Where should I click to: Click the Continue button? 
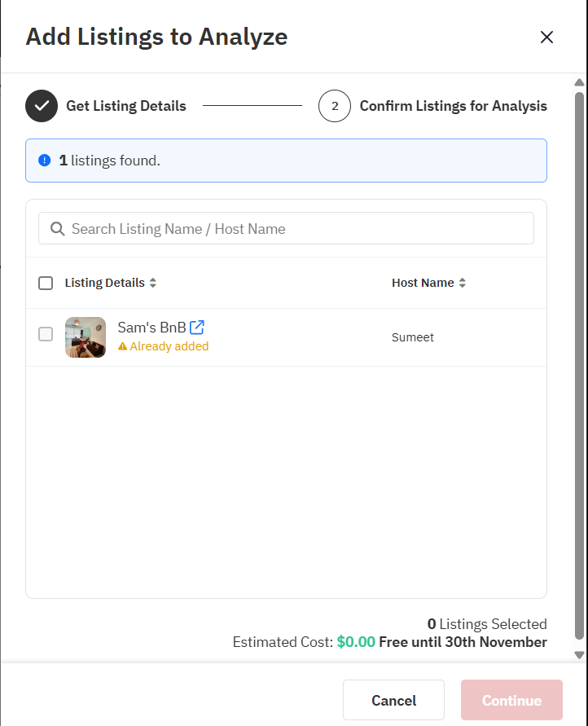pyautogui.click(x=511, y=701)
